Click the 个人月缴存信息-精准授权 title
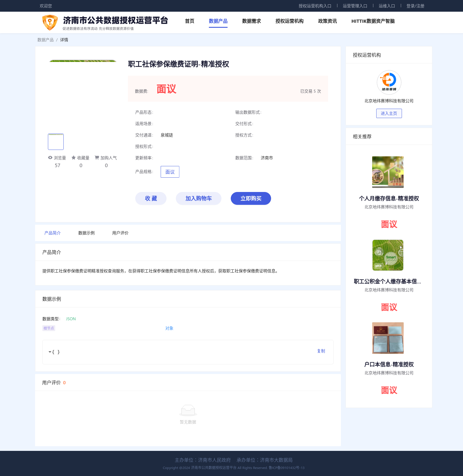This screenshot has width=463, height=476. (x=389, y=198)
